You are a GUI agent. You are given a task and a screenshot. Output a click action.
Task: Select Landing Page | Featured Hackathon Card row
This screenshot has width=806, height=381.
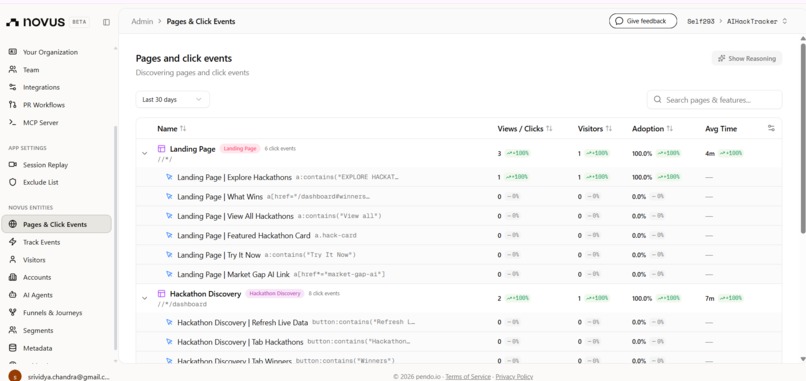pos(459,235)
